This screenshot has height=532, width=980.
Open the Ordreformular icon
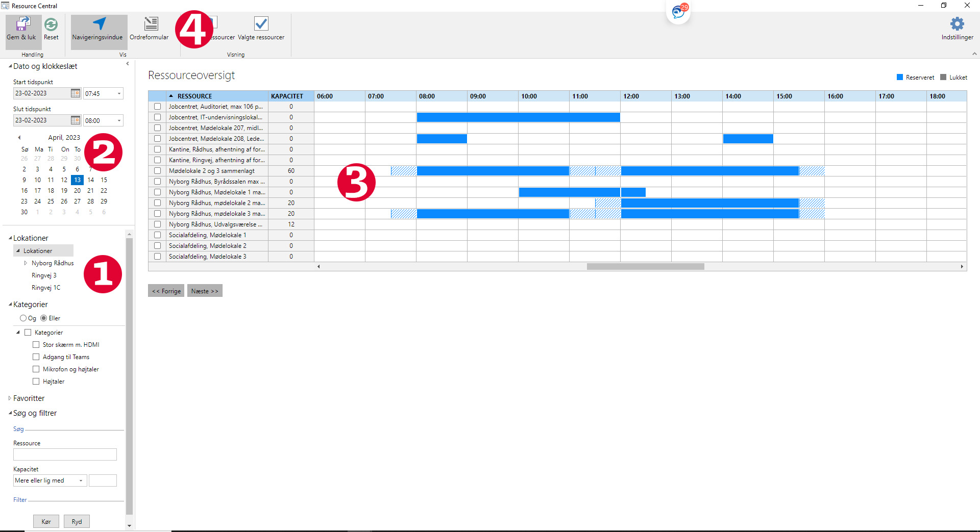[151, 24]
